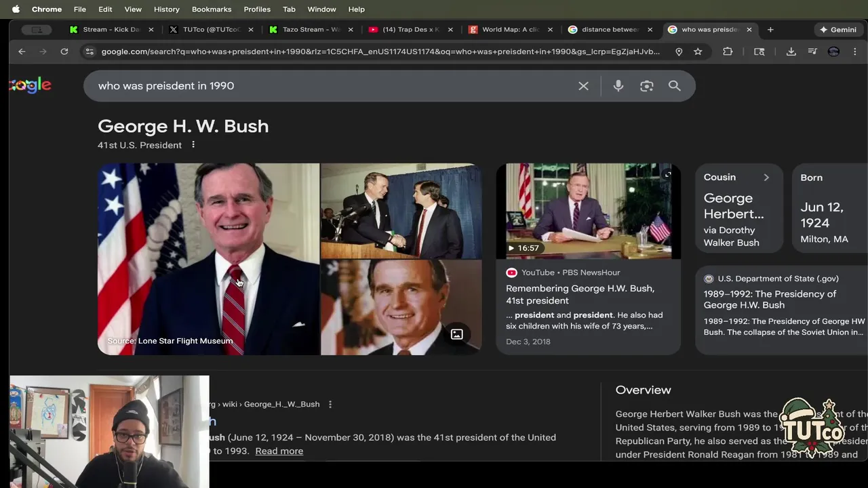Viewport: 868px width, 488px height.
Task: Go forward with the forward arrow
Action: pyautogui.click(x=43, y=52)
